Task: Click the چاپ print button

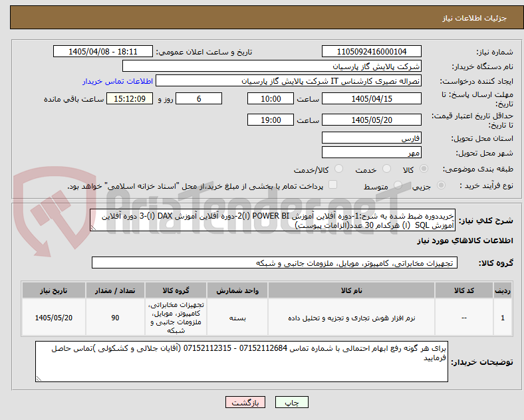Action: pyautogui.click(x=291, y=402)
